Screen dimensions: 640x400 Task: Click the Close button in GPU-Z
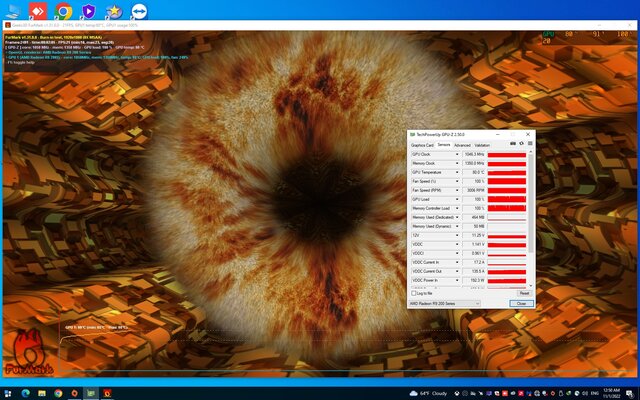tap(521, 303)
